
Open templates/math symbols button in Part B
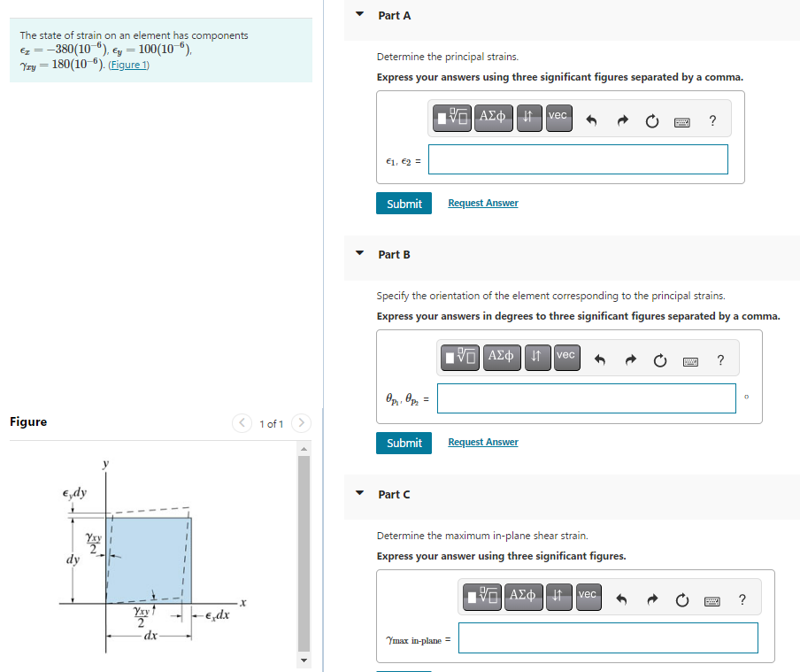coord(460,357)
